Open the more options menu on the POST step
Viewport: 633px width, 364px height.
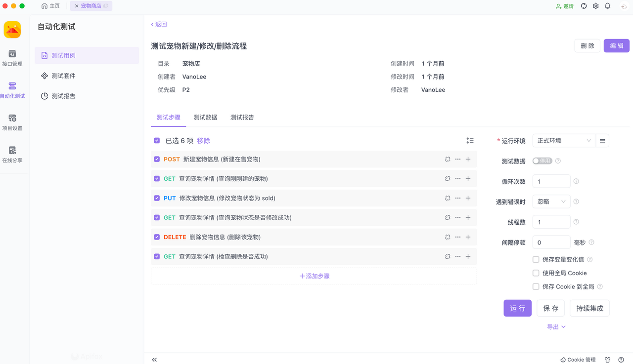[x=457, y=159]
